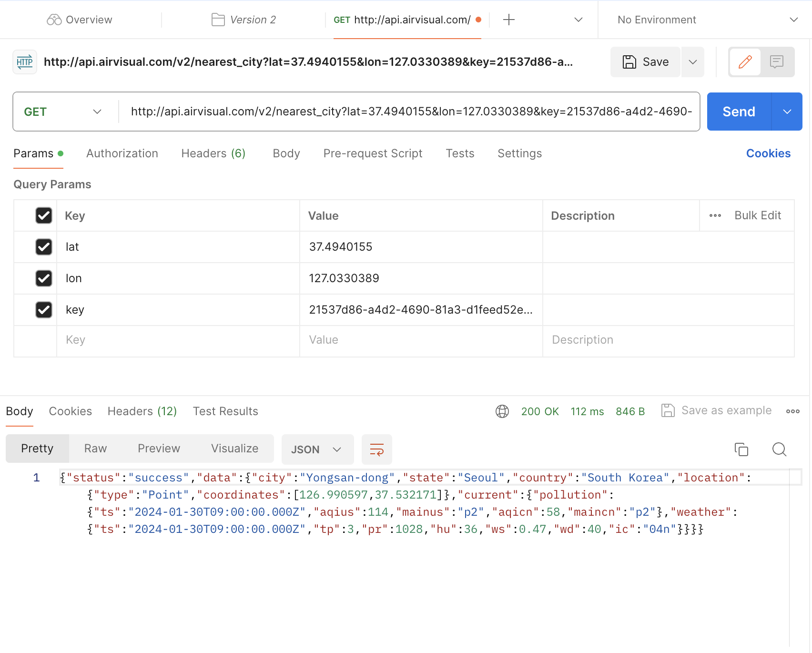Toggle the select-all params checkbox
This screenshot has height=653, width=812.
tap(44, 215)
